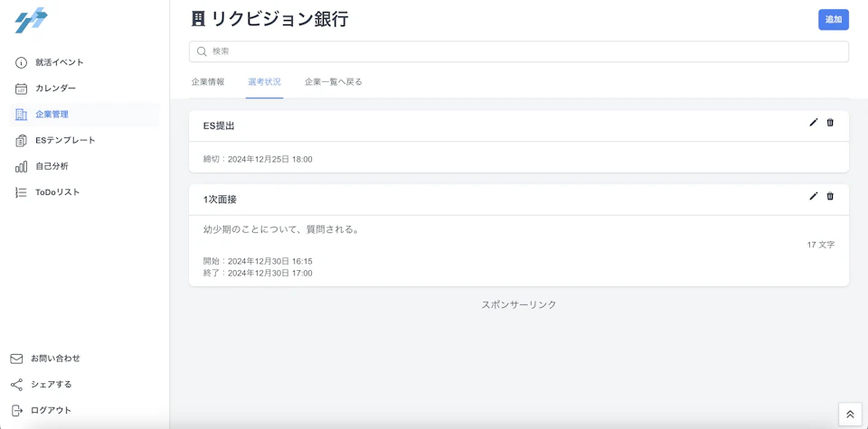
Task: Focus the 検索 search input field
Action: click(x=519, y=51)
